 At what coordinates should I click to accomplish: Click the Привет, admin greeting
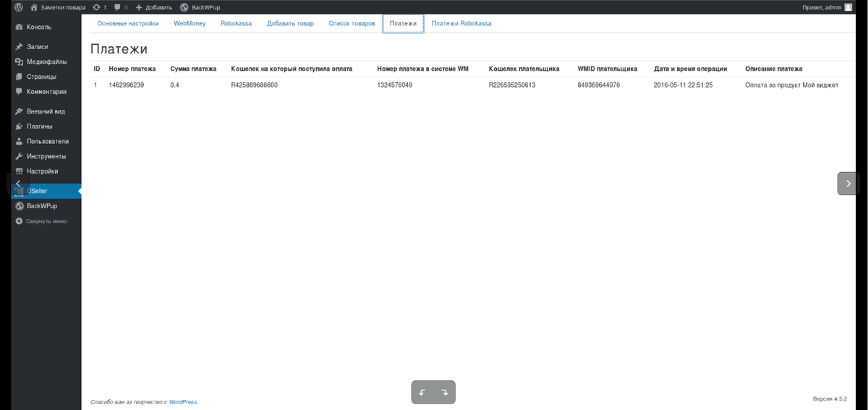(x=822, y=7)
